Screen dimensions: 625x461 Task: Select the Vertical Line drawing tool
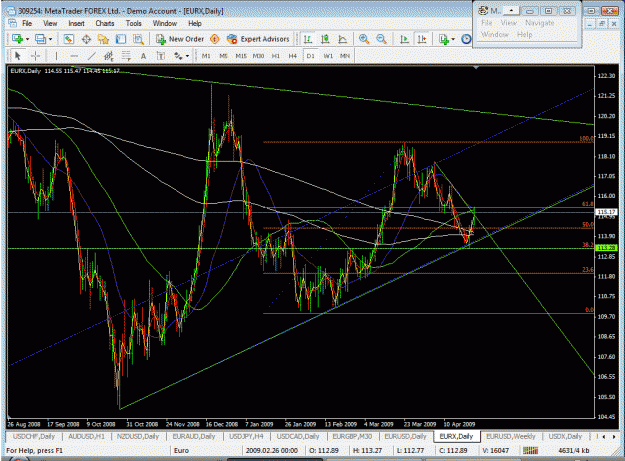56,56
